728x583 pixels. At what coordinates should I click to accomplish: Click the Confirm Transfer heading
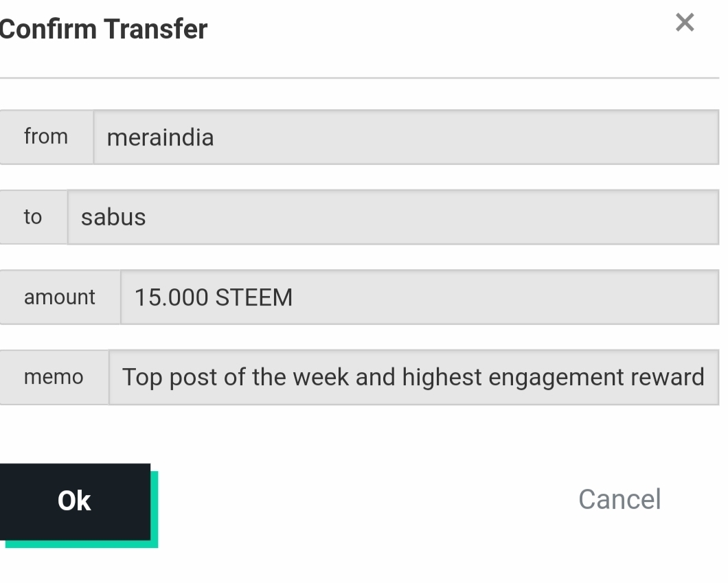tap(103, 30)
